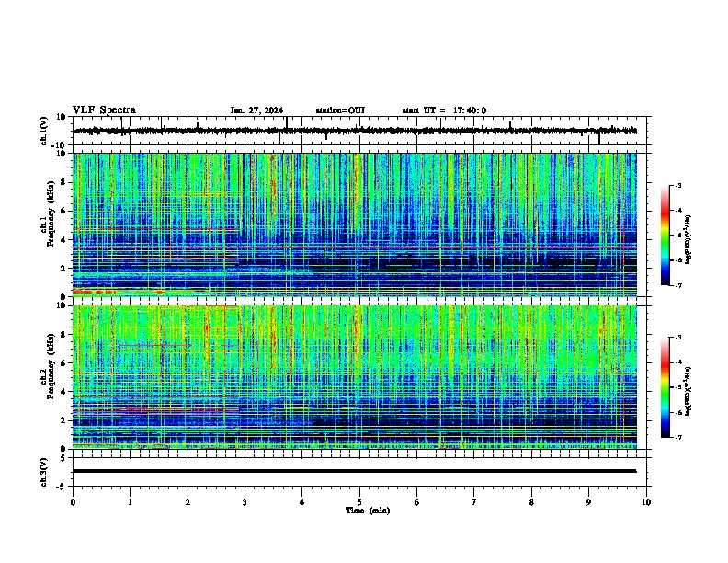Image resolution: width=728 pixels, height=563 pixels.
Task: Click time axis tick label "9"
Action: coord(588,502)
